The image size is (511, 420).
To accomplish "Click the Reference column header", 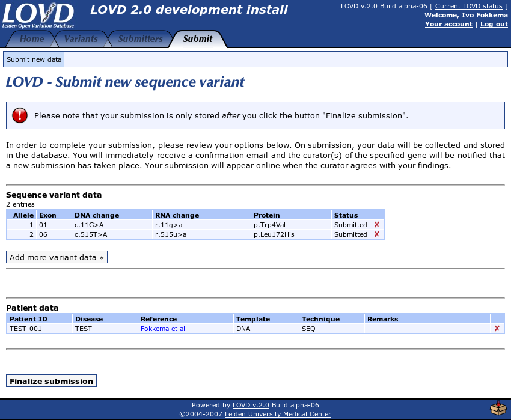I will (185, 319).
